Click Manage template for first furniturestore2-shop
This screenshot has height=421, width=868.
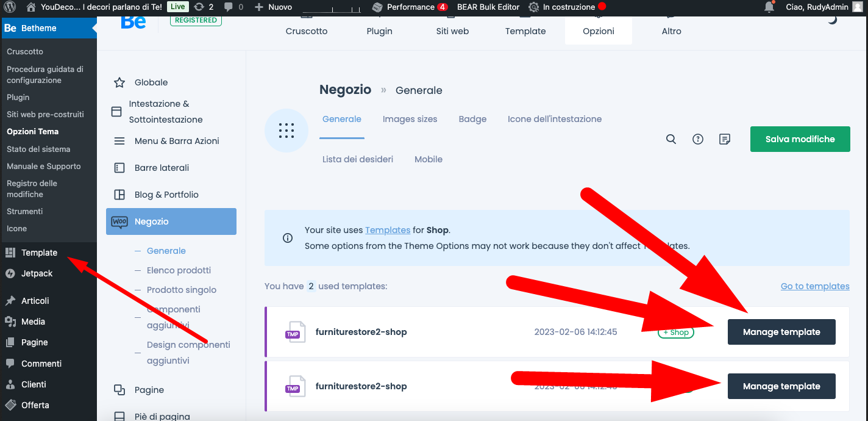(x=781, y=332)
